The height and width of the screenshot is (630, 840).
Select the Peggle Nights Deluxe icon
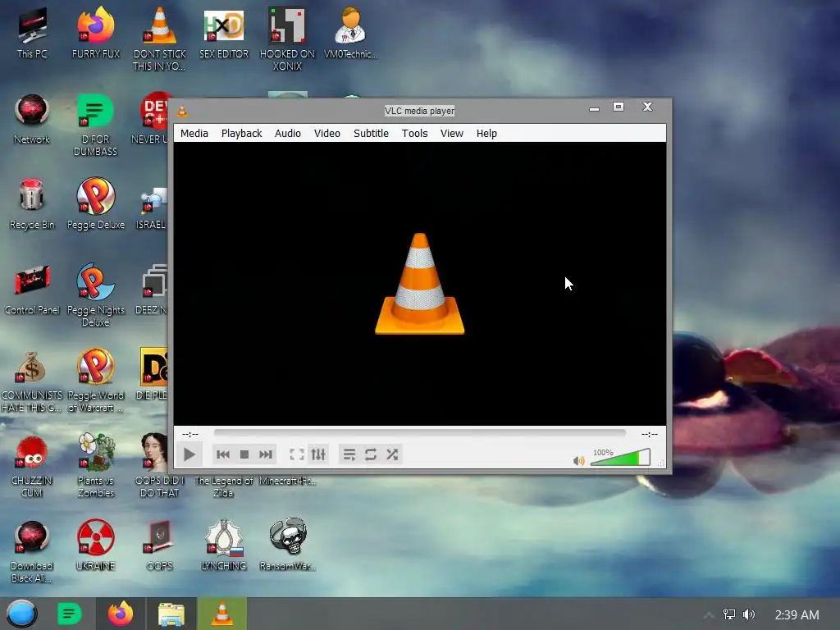pyautogui.click(x=96, y=294)
